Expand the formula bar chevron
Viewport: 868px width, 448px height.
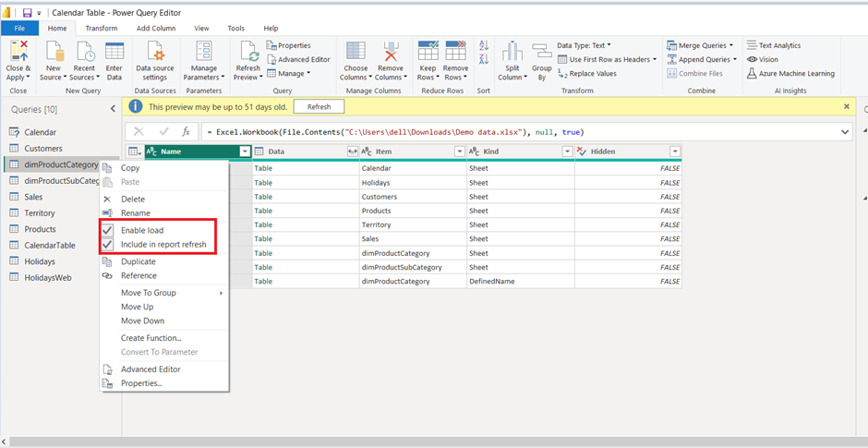point(846,132)
